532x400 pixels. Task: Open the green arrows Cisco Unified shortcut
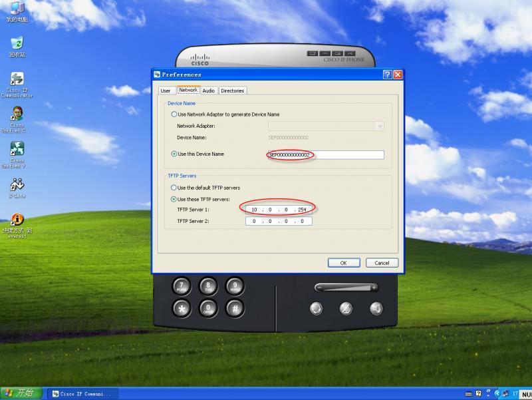click(x=17, y=155)
